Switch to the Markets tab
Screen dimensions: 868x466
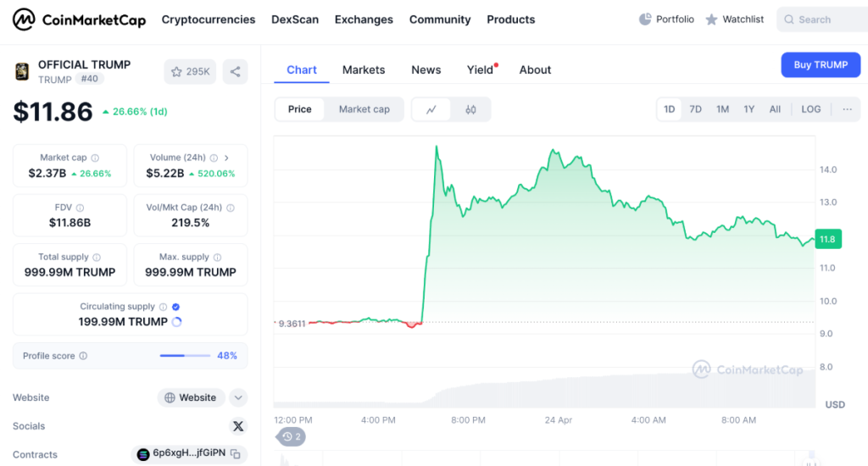364,69
